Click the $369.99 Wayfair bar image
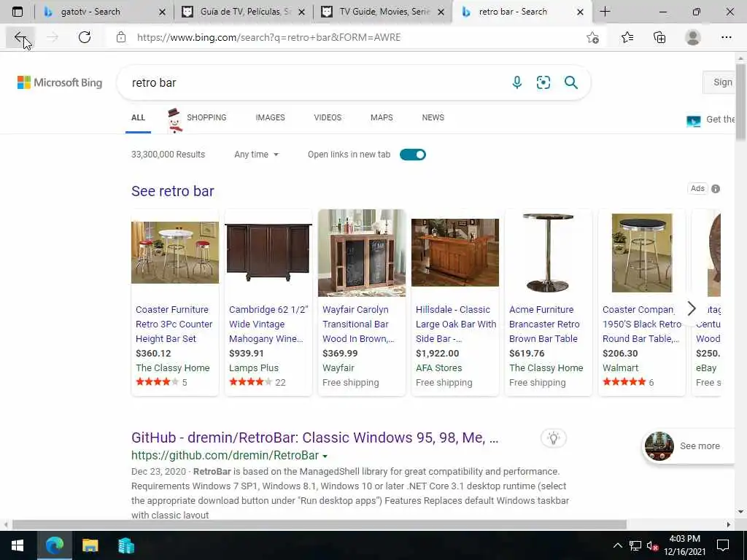 362,253
